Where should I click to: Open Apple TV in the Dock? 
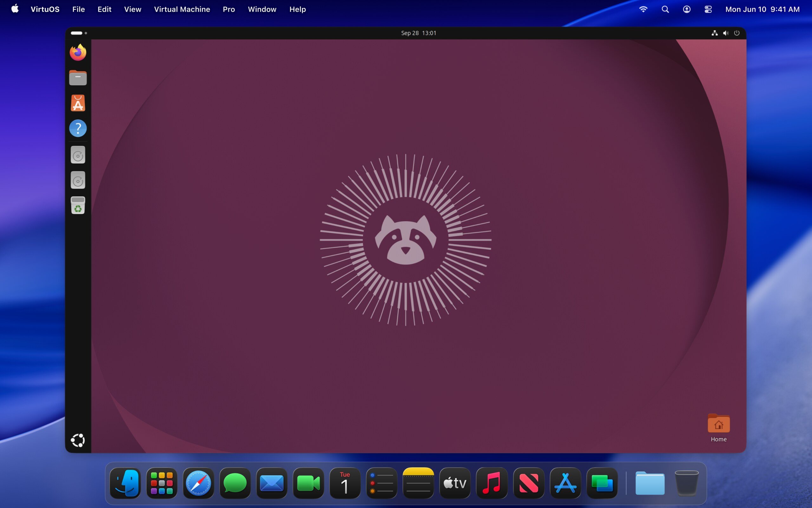pyautogui.click(x=455, y=483)
